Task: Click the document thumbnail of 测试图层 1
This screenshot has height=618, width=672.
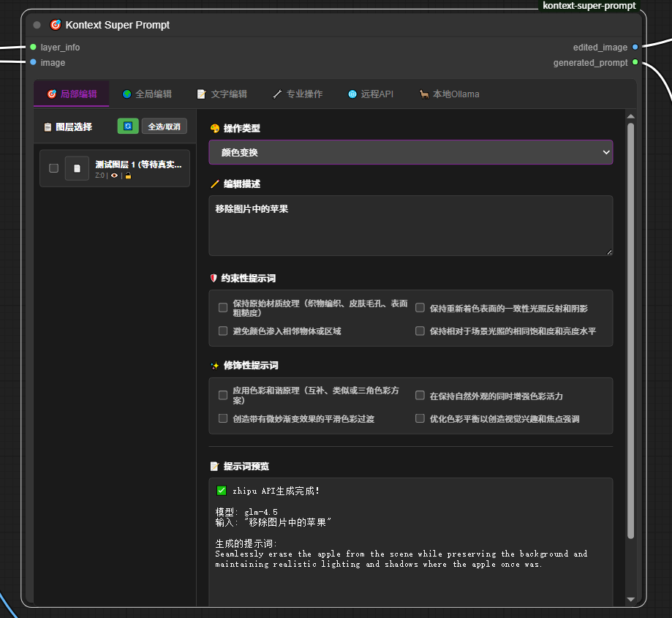Action: pos(77,168)
